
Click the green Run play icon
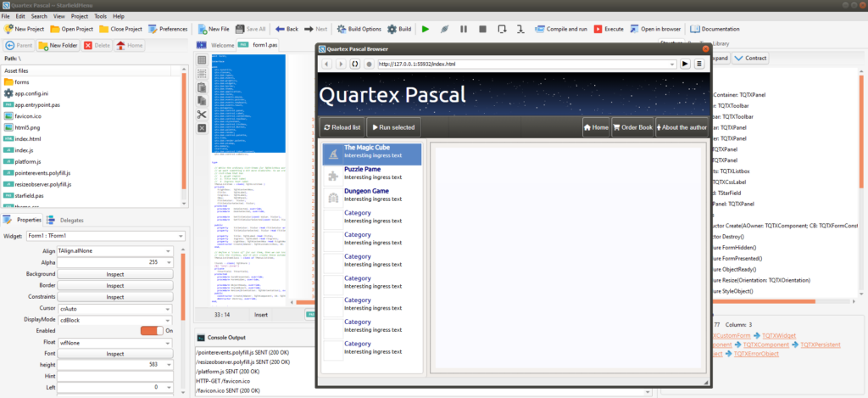[x=426, y=29]
